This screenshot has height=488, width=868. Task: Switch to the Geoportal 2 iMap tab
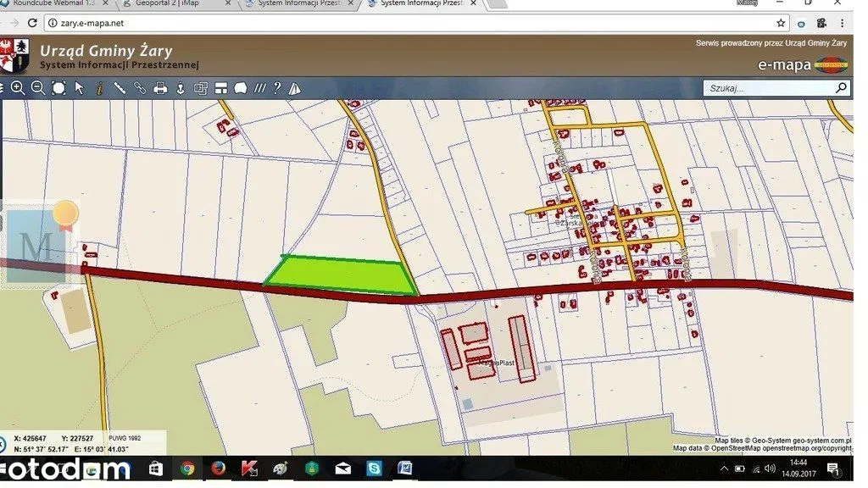(168, 4)
